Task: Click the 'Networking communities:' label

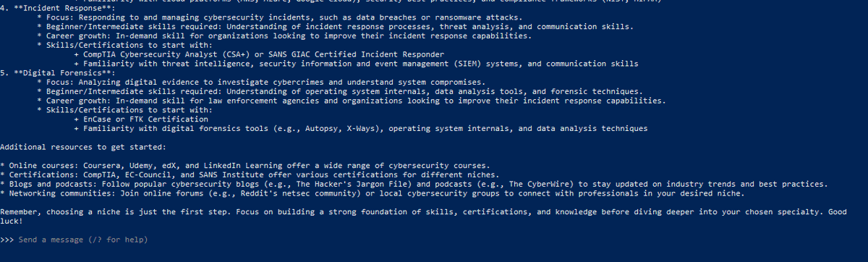Action: pyautogui.click(x=61, y=194)
